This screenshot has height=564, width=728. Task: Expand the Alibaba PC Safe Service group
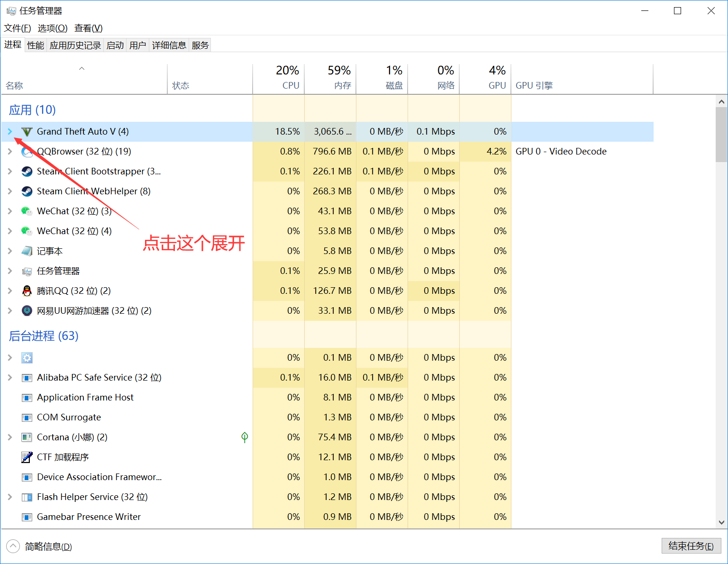tap(10, 377)
